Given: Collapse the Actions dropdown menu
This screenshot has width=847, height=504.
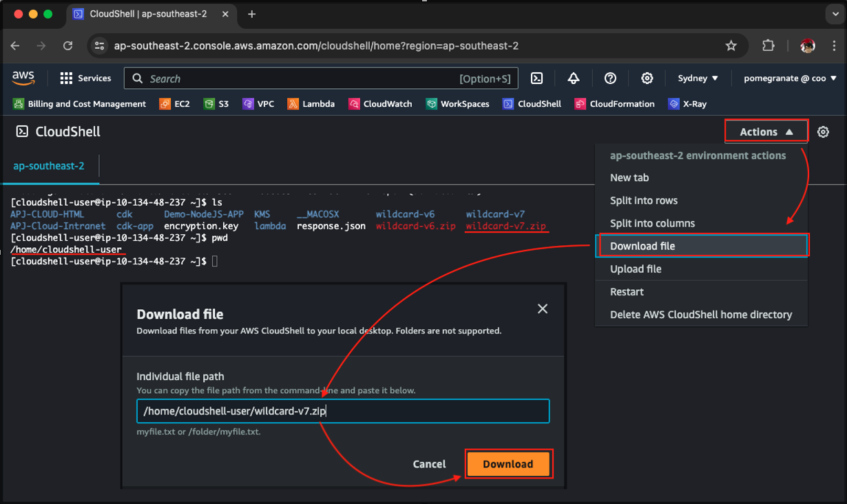Looking at the screenshot, I should [x=766, y=132].
